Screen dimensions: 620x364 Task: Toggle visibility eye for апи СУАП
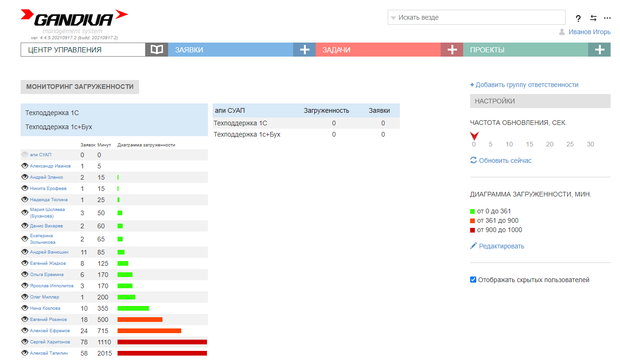click(x=25, y=155)
